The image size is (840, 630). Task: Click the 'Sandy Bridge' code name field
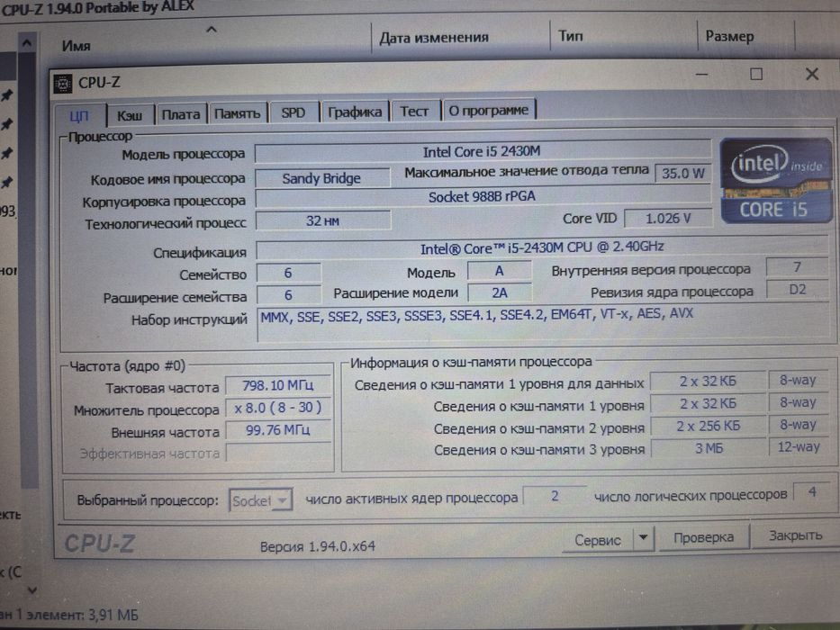coord(322,178)
